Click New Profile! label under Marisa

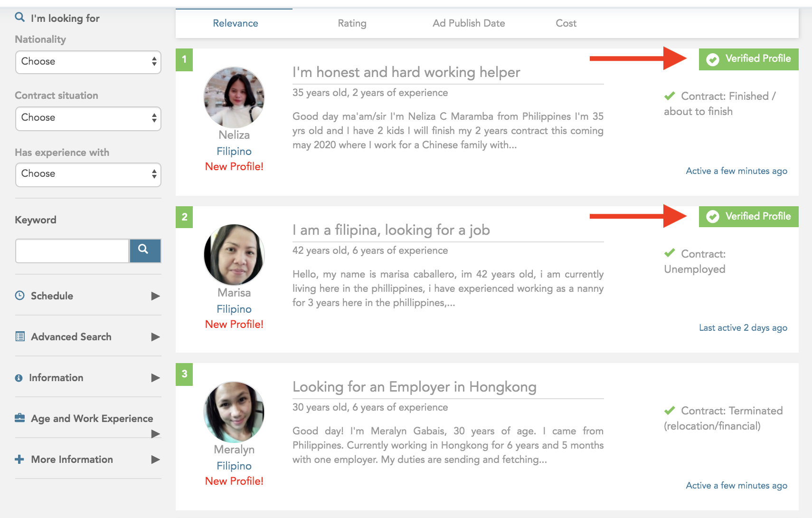(x=234, y=324)
